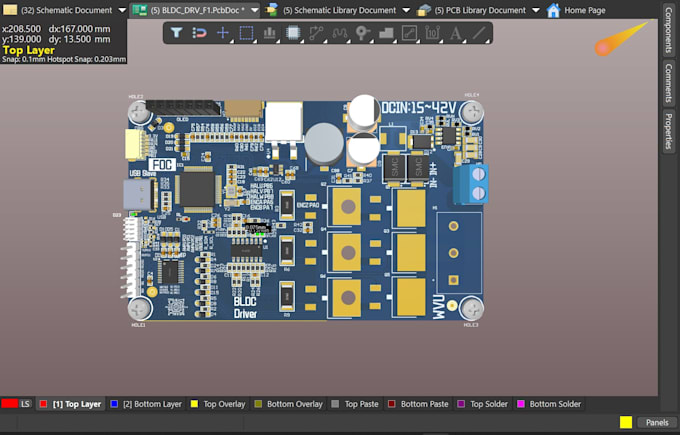Click the white FOC label on board

(x=162, y=165)
